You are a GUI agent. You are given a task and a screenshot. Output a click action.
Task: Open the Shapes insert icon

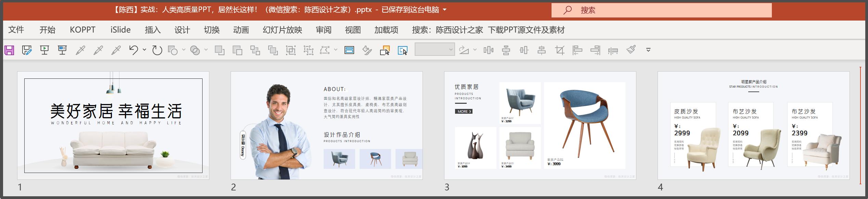(x=173, y=50)
